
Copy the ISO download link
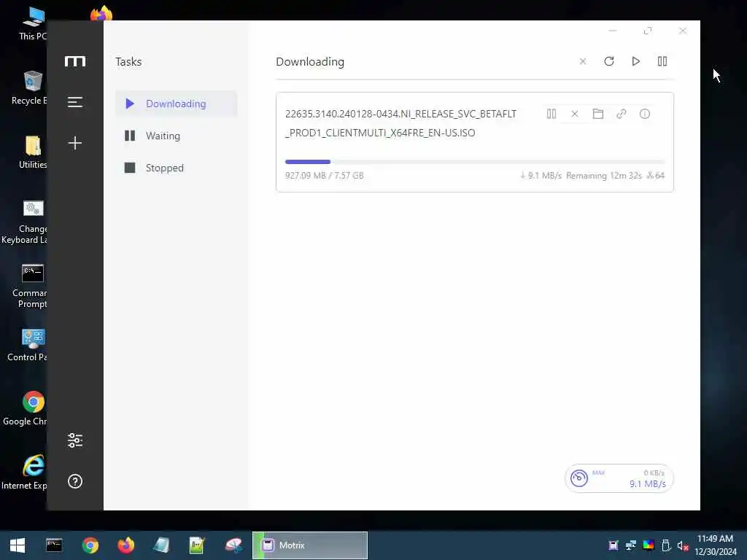tap(622, 114)
